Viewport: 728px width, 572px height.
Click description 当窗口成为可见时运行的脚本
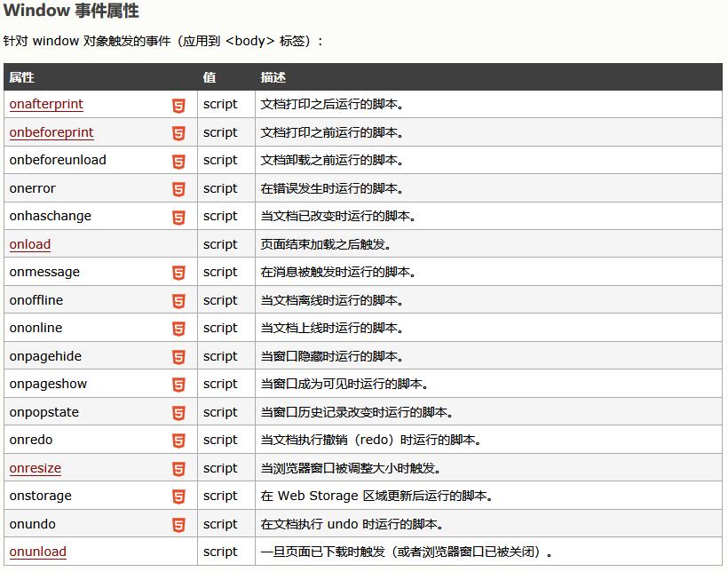[344, 384]
